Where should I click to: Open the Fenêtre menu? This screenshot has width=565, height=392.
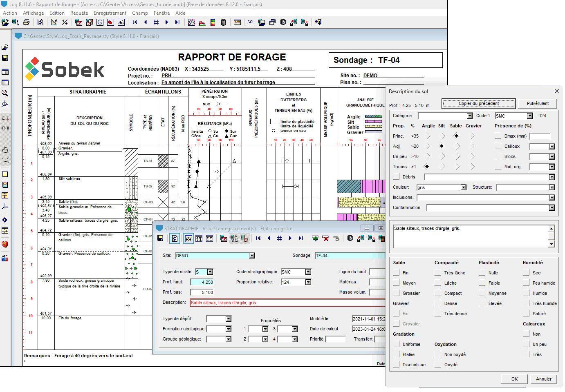pyautogui.click(x=161, y=13)
